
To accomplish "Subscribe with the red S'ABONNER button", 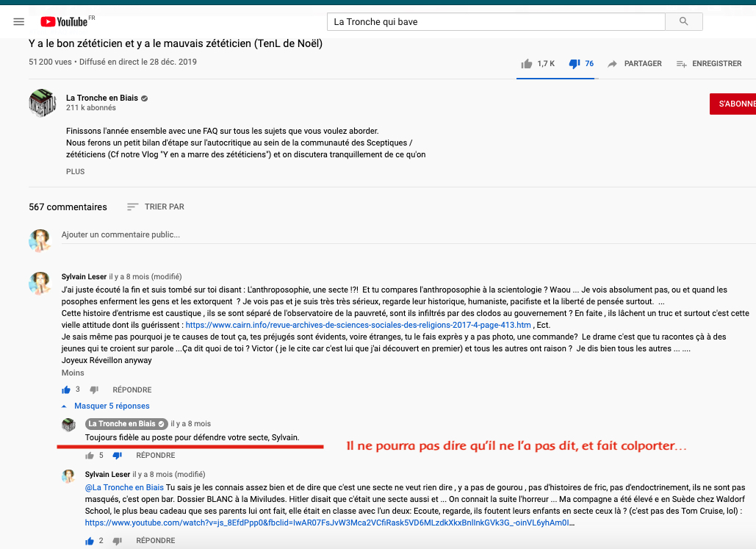I will pyautogui.click(x=733, y=104).
